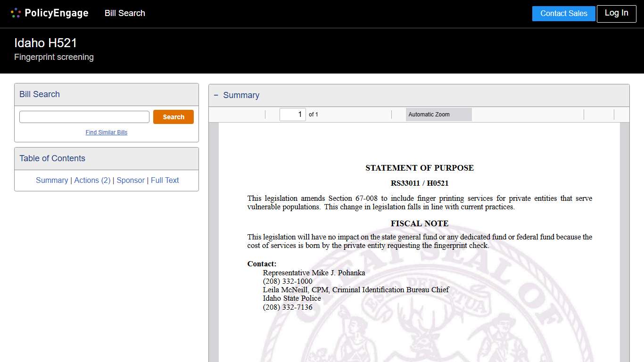Open the Full Text link

165,180
